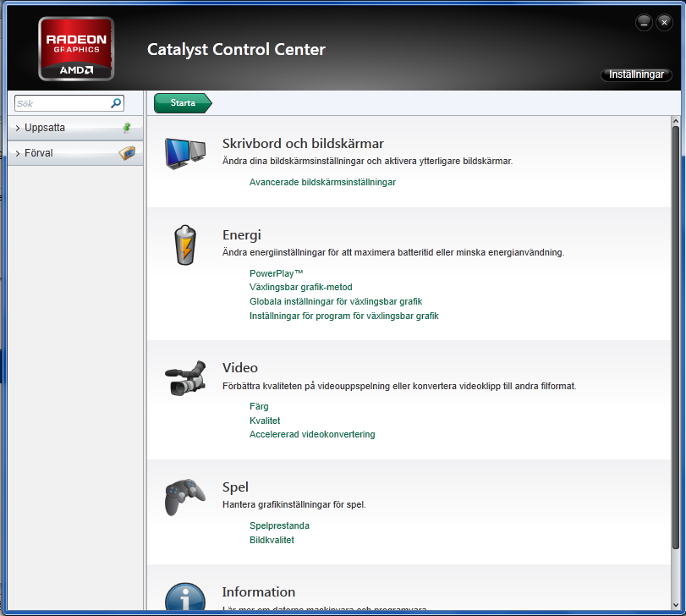Click into the Sök search field
686x616 pixels.
coord(61,103)
